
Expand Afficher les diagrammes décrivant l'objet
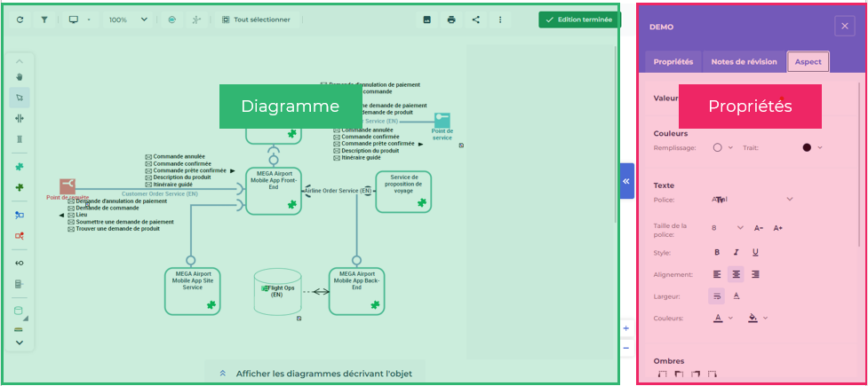point(315,374)
